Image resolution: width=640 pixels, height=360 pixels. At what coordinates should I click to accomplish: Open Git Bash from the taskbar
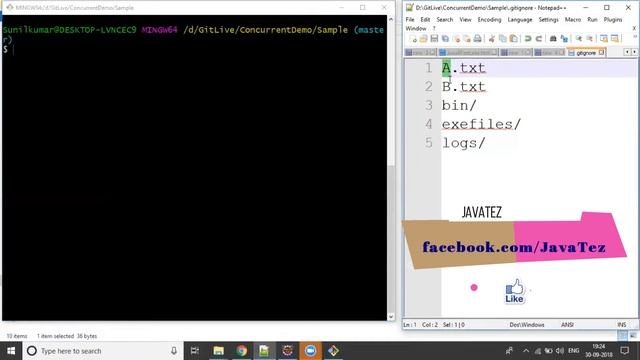click(x=333, y=351)
